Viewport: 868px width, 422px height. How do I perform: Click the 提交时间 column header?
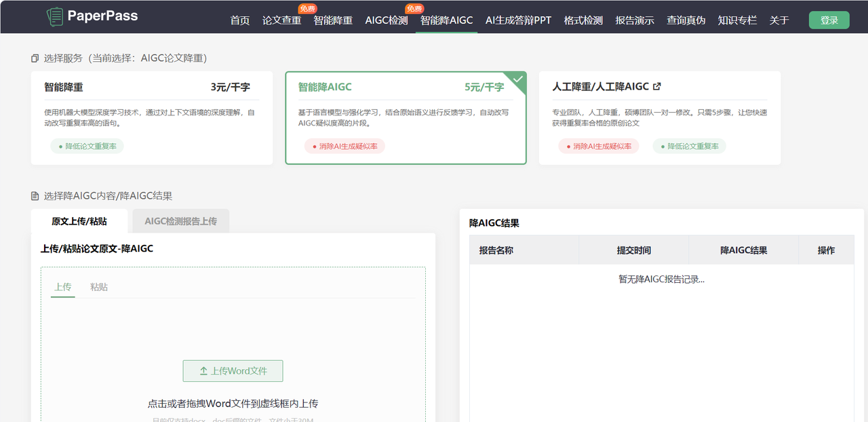(x=634, y=250)
